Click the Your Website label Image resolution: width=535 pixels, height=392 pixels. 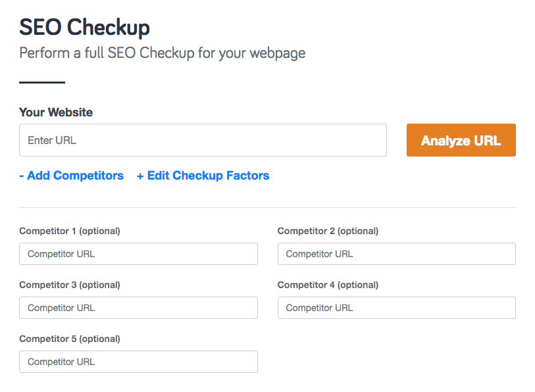56,112
